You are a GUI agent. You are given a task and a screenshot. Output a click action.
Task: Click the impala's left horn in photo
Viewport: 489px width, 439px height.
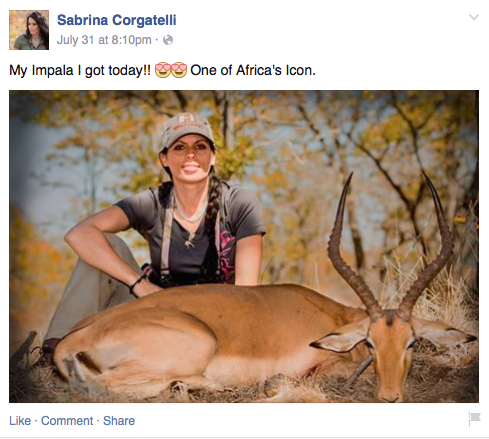pyautogui.click(x=350, y=247)
